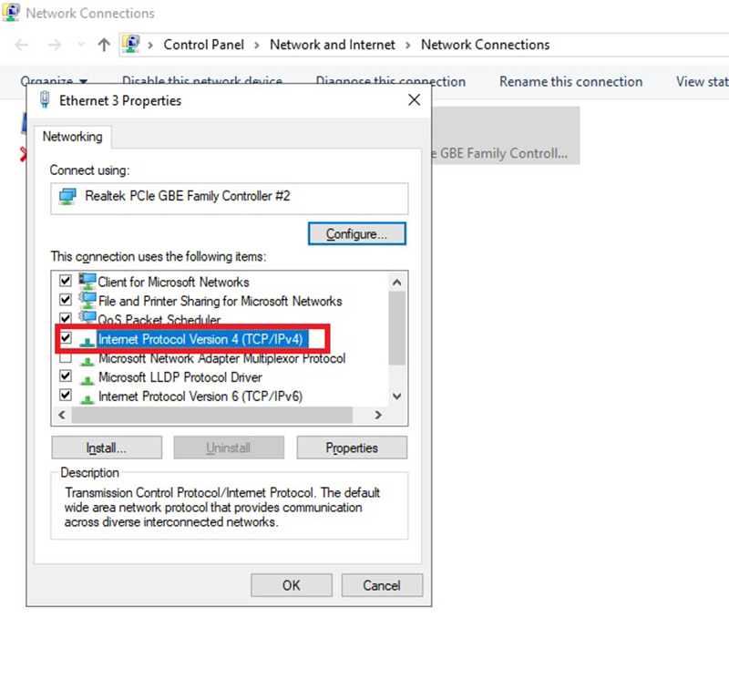Click the Ethernet 3 Properties dialog icon
The image size is (729, 700).
45,99
